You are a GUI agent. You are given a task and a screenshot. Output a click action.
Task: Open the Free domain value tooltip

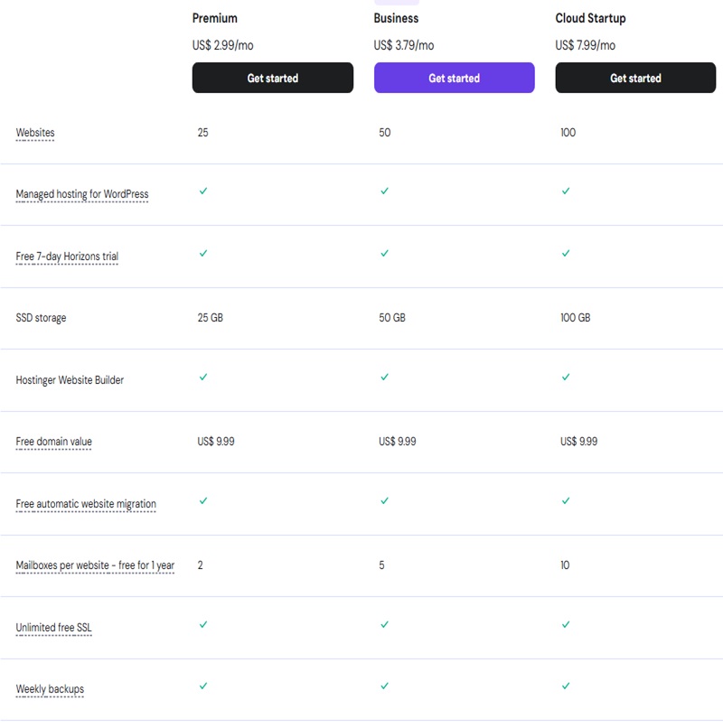[x=52, y=441]
